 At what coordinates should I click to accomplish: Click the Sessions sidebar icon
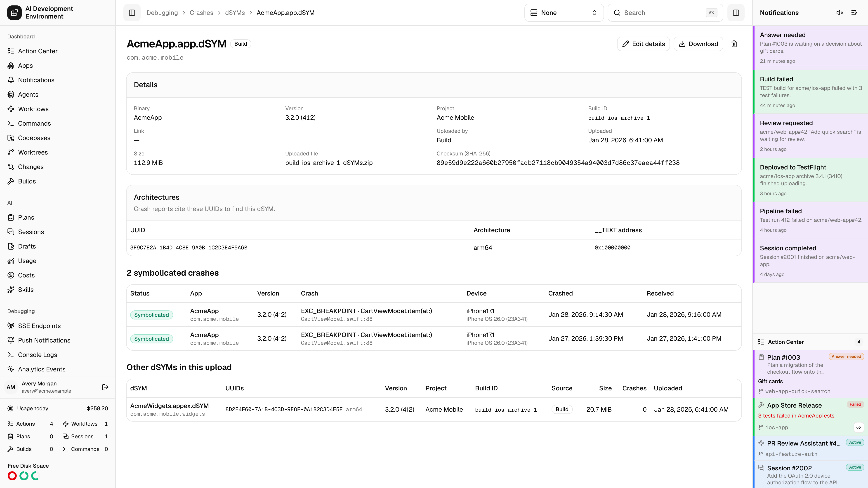11,232
